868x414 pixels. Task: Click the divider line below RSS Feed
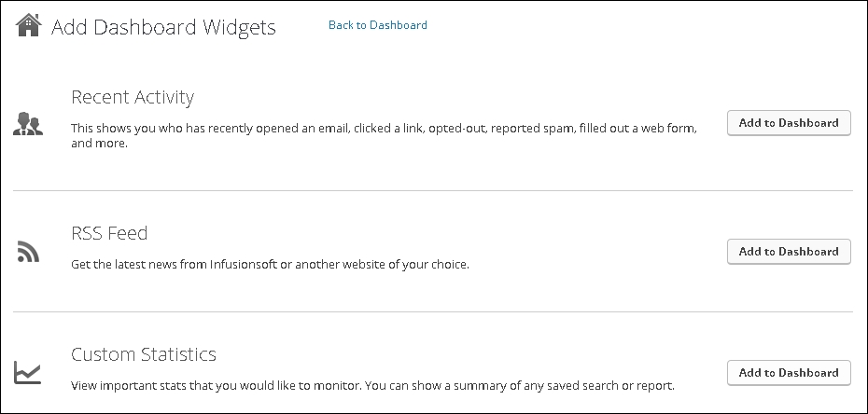pyautogui.click(x=433, y=311)
